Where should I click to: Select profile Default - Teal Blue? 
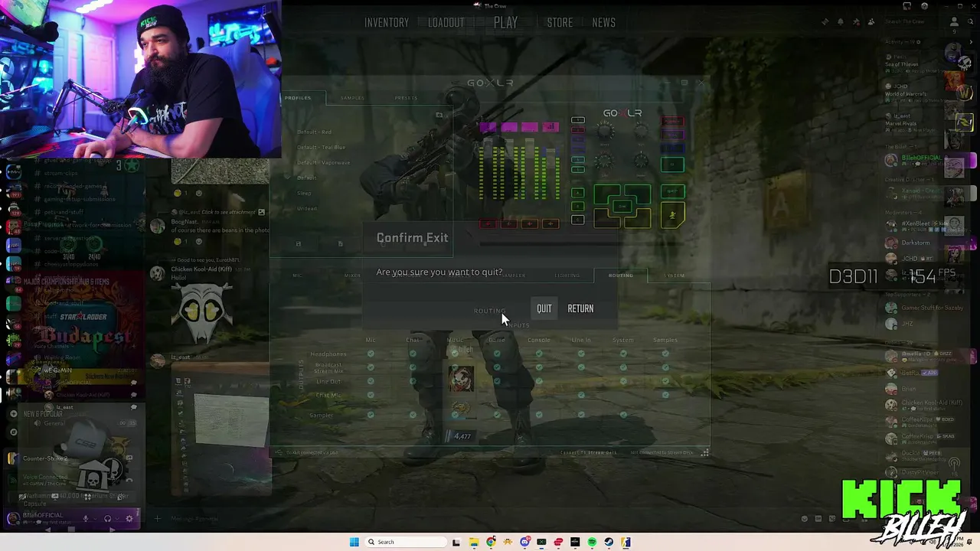321,147
